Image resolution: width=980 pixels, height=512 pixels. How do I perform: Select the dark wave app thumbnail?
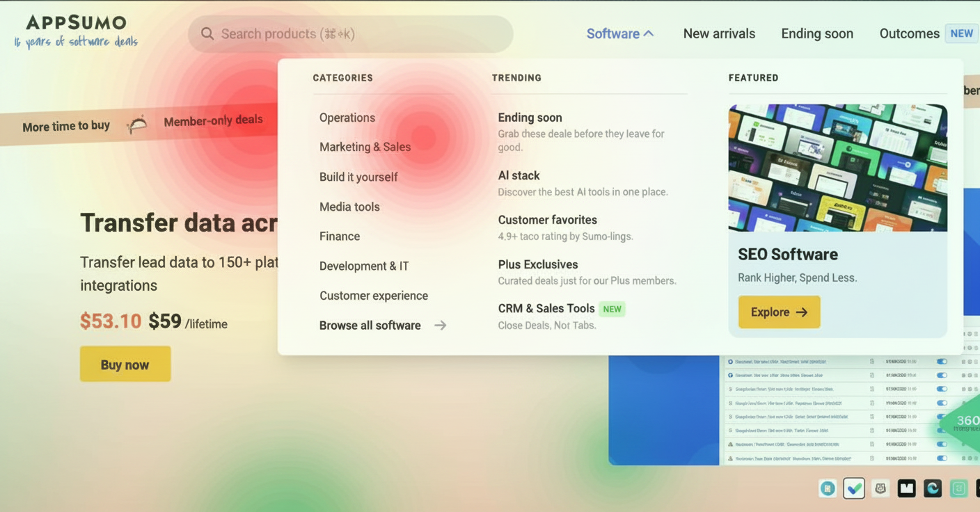[x=933, y=488]
